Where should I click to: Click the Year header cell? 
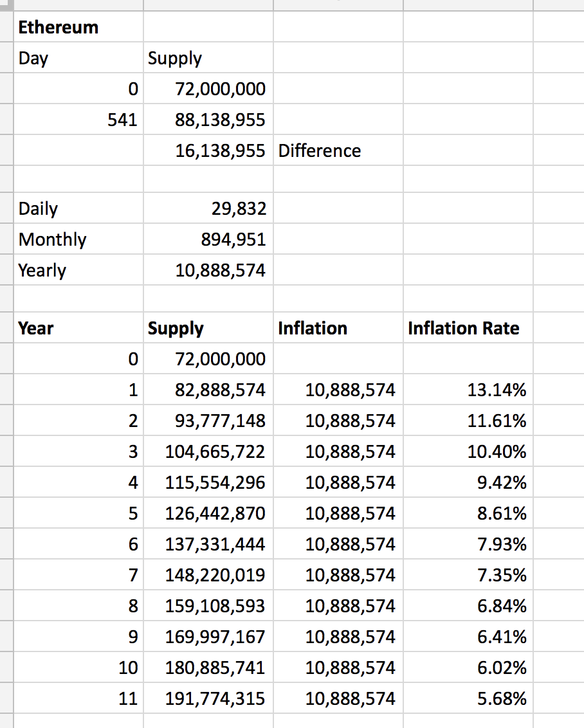click(x=78, y=328)
